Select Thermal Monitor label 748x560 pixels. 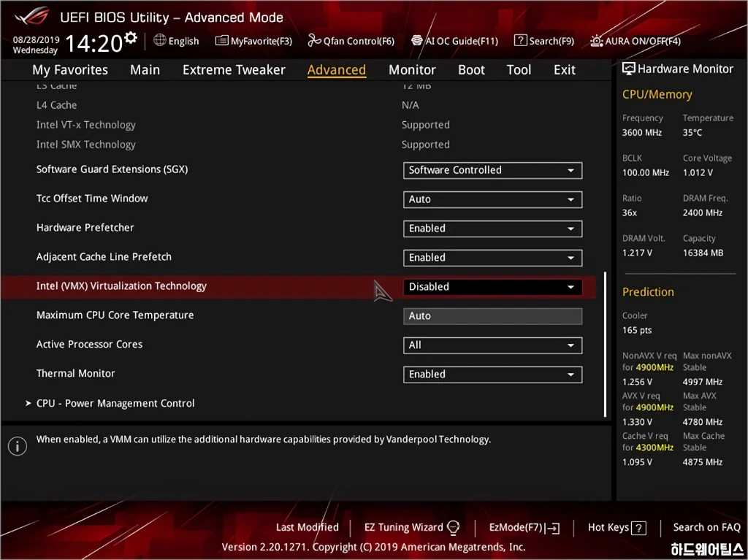pos(75,373)
